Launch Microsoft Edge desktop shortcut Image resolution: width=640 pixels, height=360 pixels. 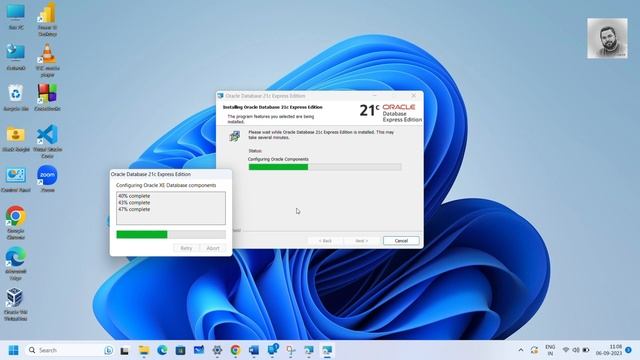click(x=16, y=263)
